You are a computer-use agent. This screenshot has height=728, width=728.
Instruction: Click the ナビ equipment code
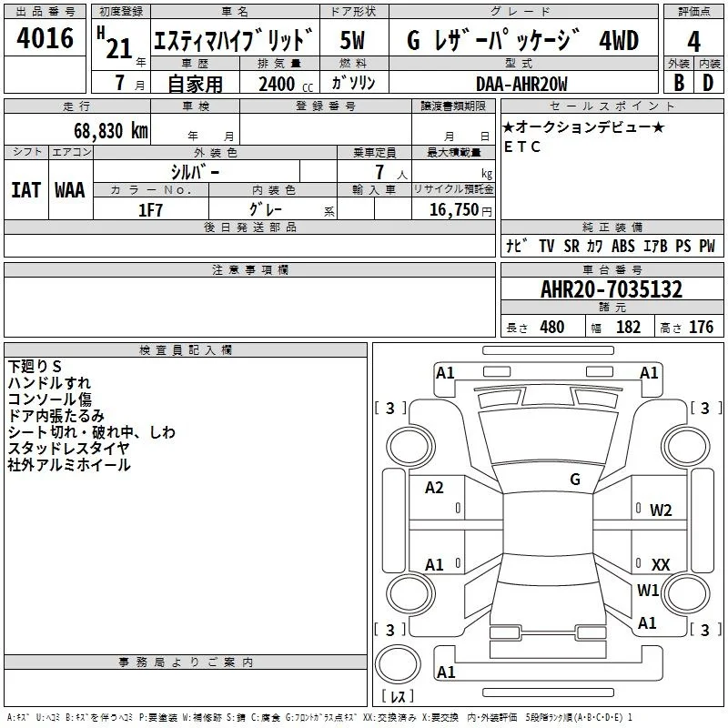517,246
